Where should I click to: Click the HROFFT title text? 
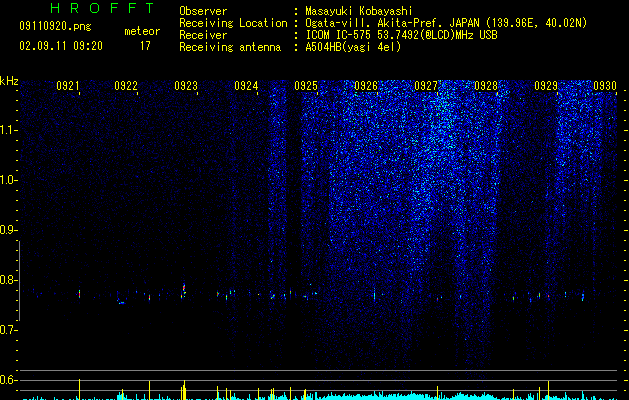(x=102, y=8)
